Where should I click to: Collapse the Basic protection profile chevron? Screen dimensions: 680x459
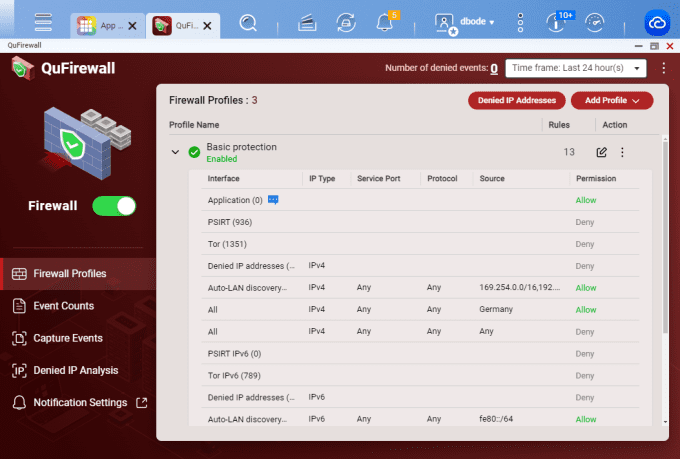175,152
